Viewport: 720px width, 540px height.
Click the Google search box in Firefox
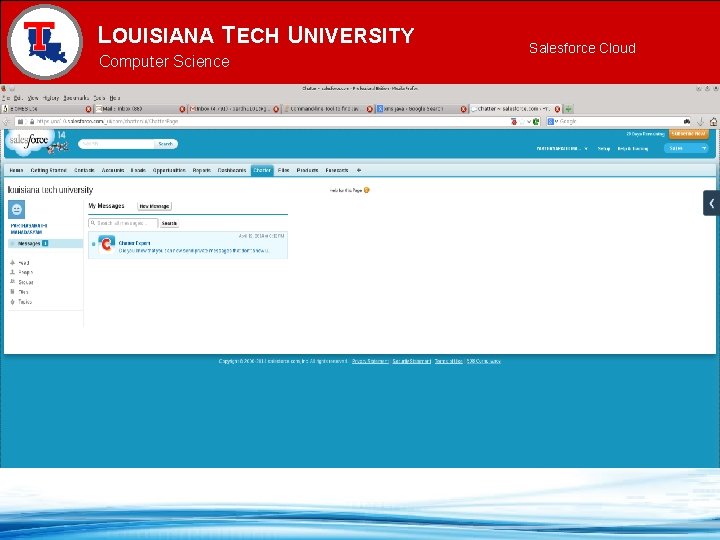click(x=620, y=122)
